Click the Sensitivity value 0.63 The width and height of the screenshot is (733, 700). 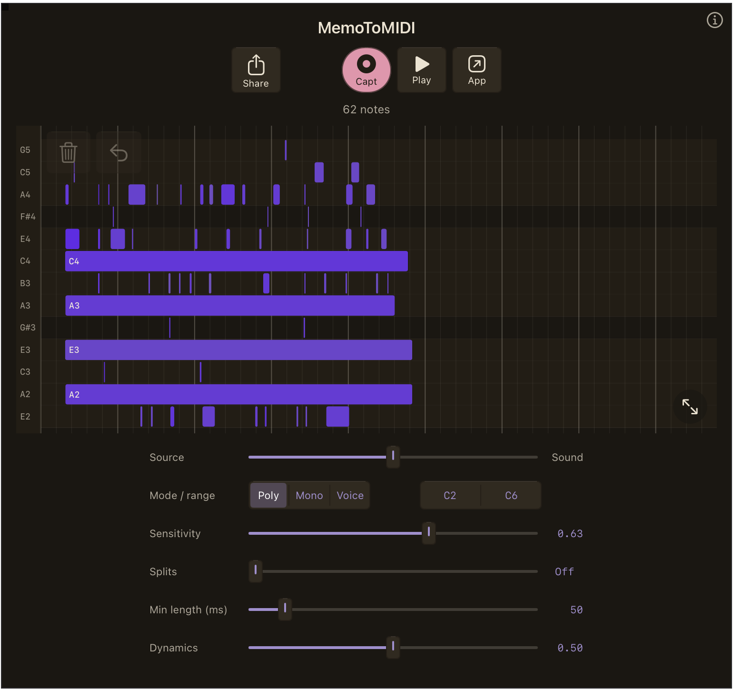pos(570,533)
